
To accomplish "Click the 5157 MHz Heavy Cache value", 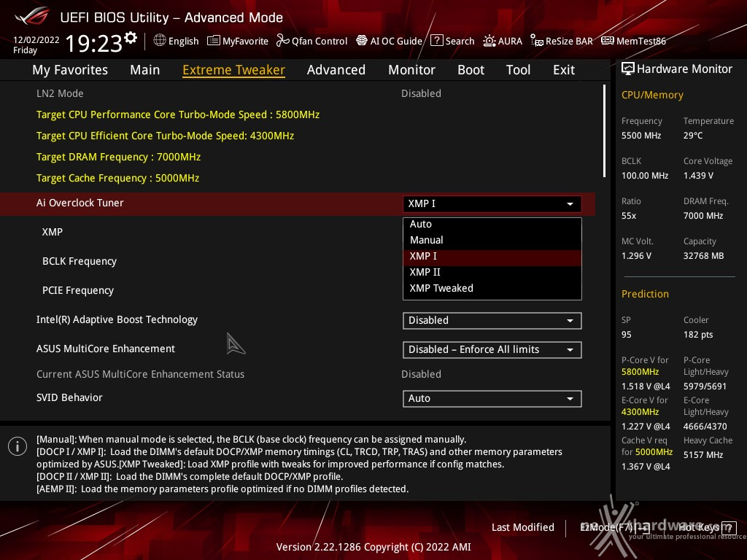I will 703,455.
